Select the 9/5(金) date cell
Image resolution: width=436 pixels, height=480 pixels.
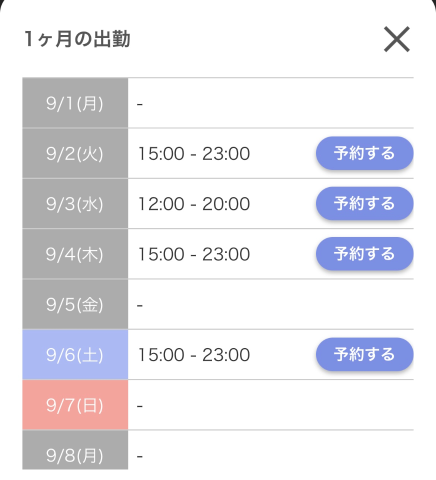tap(75, 304)
